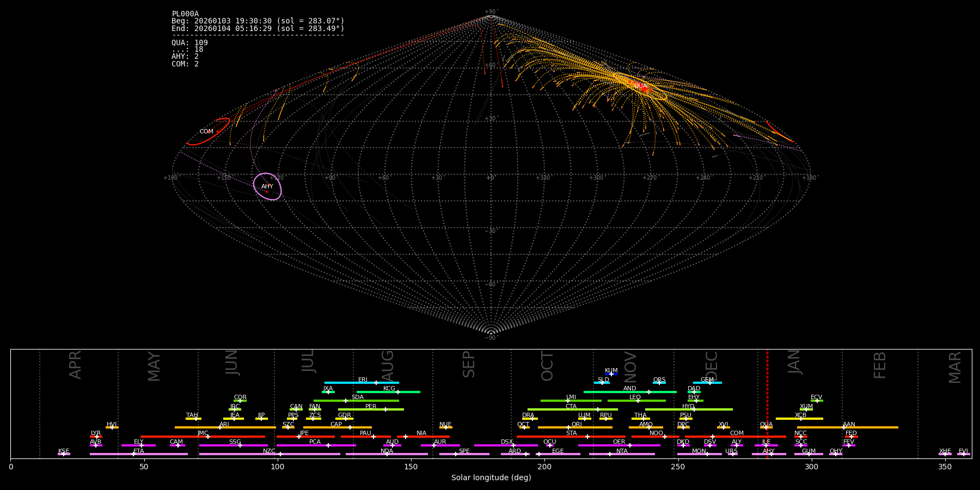Click the PL000A station title text
This screenshot has height=490, width=980.
185,14
